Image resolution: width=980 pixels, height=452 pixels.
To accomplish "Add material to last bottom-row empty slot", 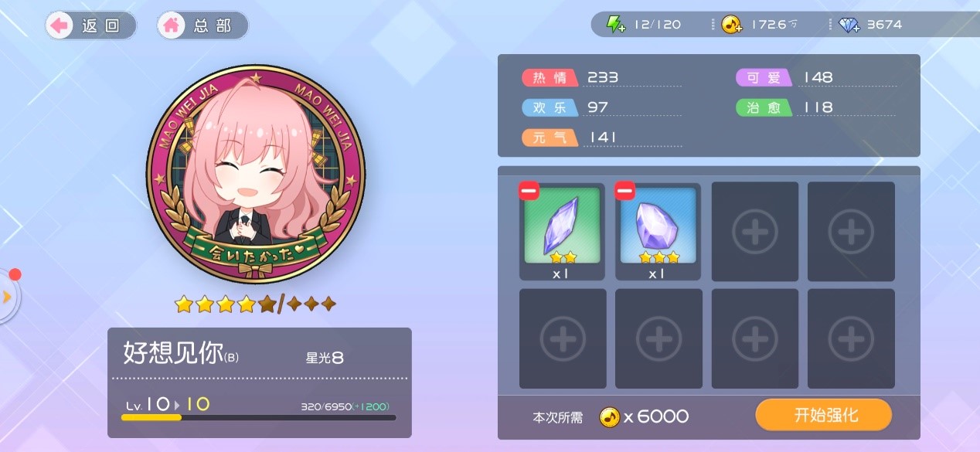I will click(851, 338).
